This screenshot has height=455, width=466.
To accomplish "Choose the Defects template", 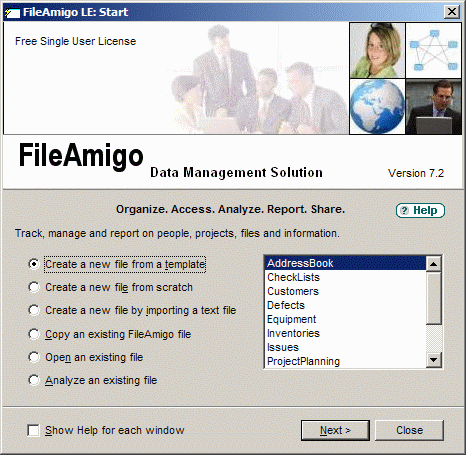I will (346, 305).
